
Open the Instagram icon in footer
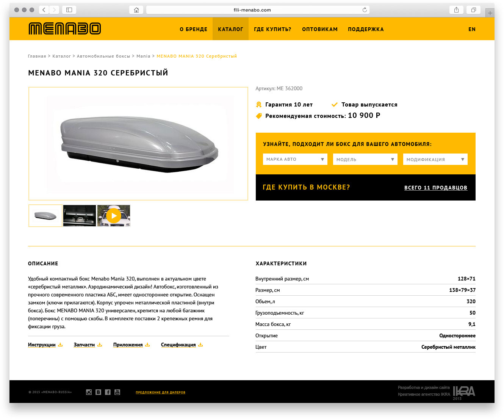coord(89,392)
